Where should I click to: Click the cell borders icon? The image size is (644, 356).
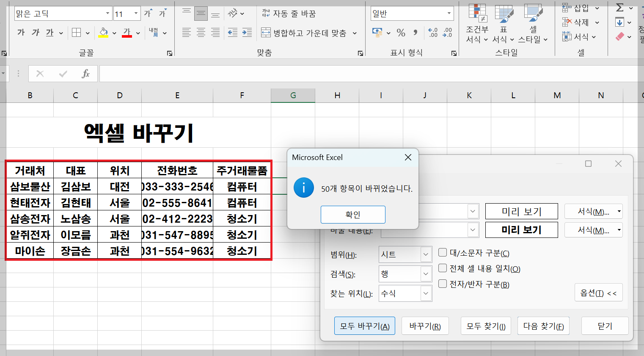[77, 33]
